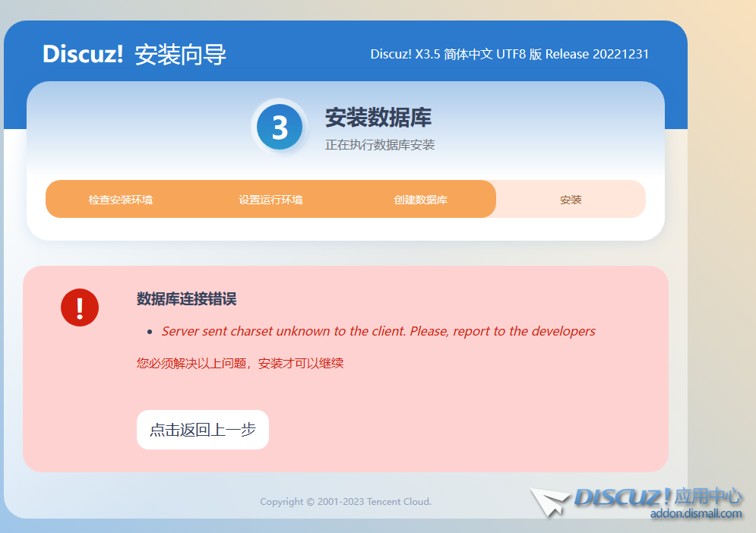The image size is (756, 533).
Task: Select the 安装 final step
Action: click(571, 200)
